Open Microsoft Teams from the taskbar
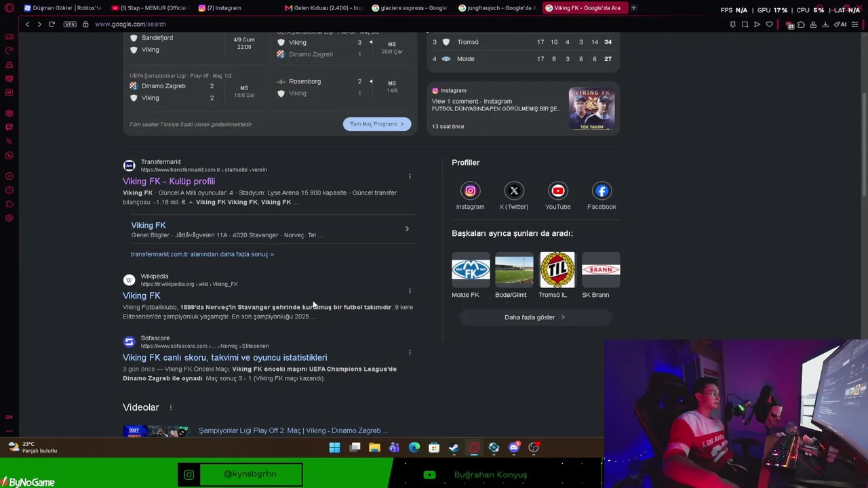Viewport: 868px width, 488px height. coord(394,447)
